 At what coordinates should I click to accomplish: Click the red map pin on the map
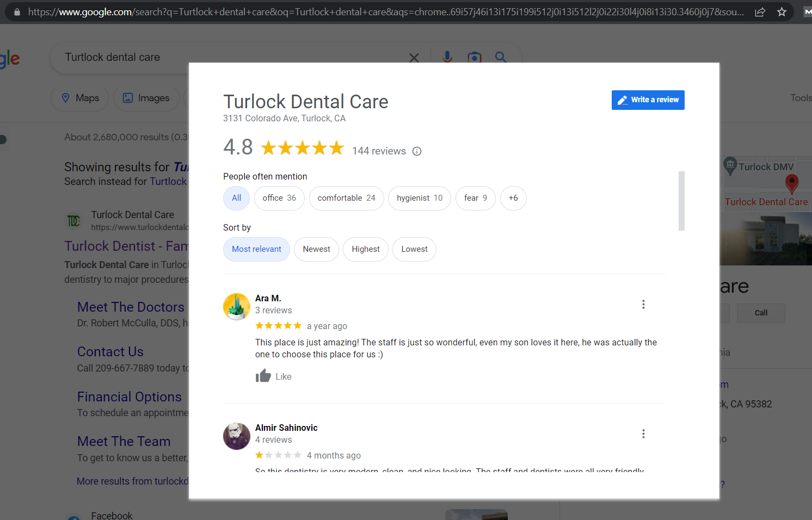[x=792, y=184]
